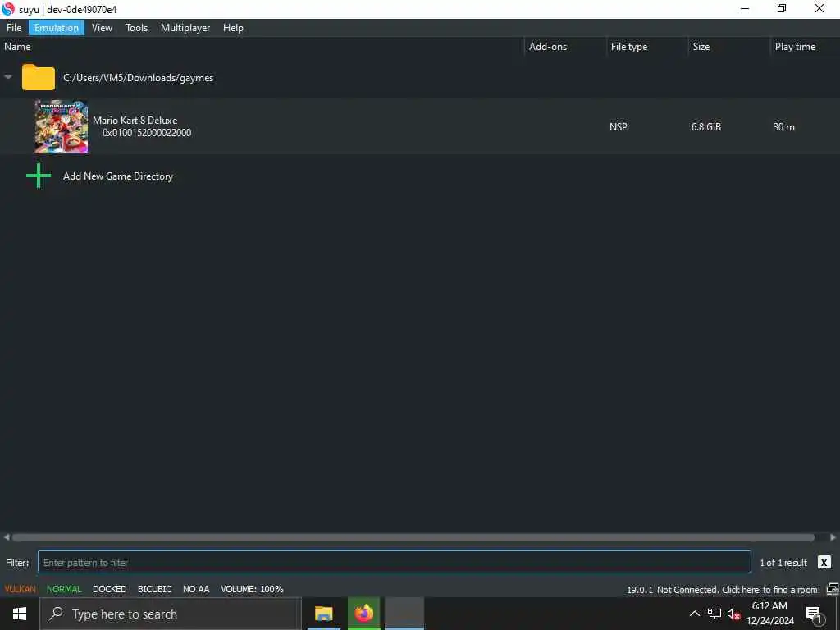The height and width of the screenshot is (630, 840).
Task: Click the suyu taskbar button
Action: pyautogui.click(x=404, y=614)
